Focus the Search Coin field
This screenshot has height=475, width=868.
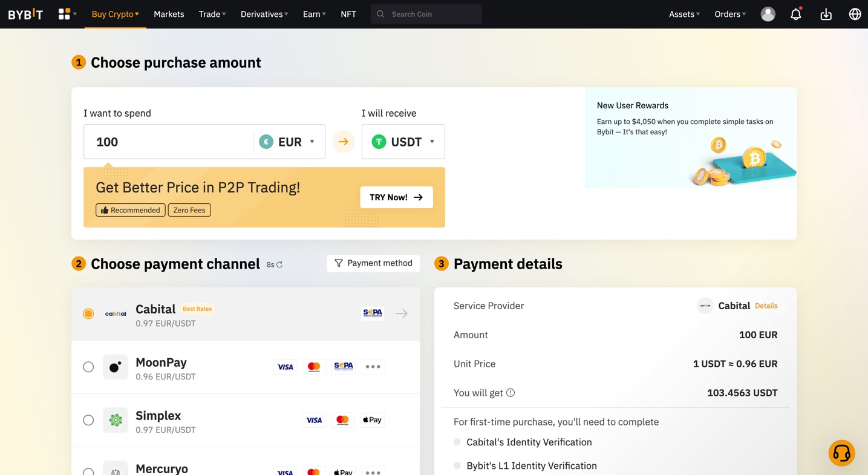coord(426,14)
